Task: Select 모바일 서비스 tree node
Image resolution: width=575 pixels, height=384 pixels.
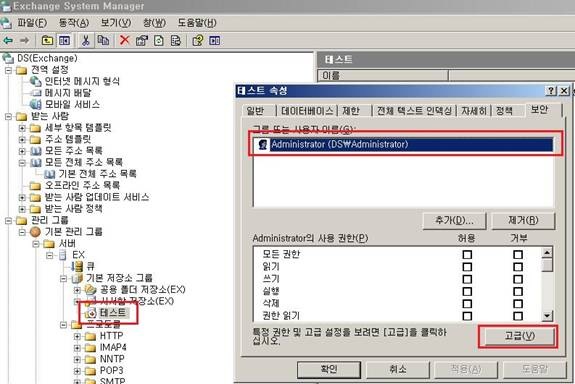Action: (x=72, y=105)
